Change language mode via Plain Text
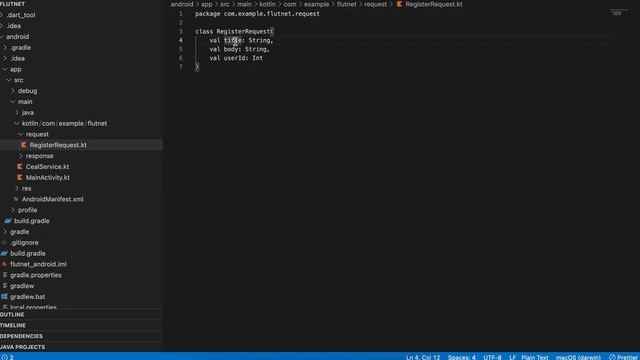The height and width of the screenshot is (360, 640). [535, 357]
